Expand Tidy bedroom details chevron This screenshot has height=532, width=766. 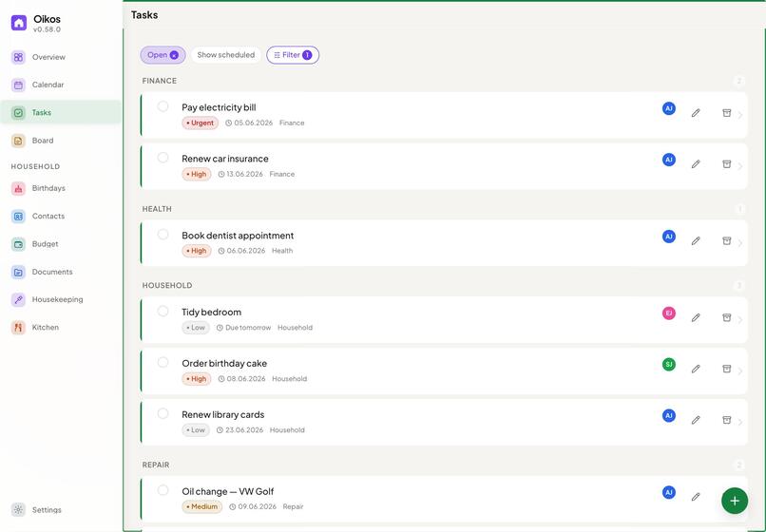740,320
